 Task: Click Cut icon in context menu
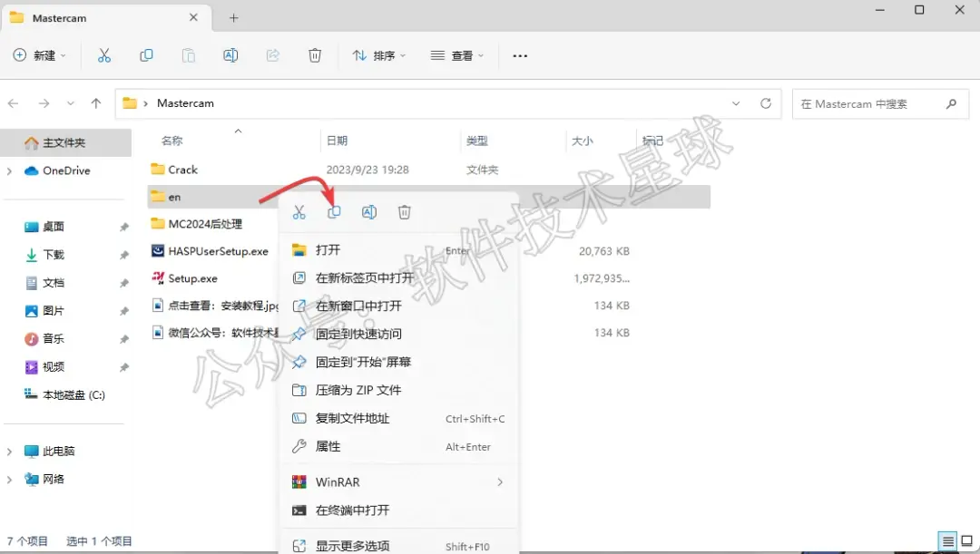tap(299, 212)
